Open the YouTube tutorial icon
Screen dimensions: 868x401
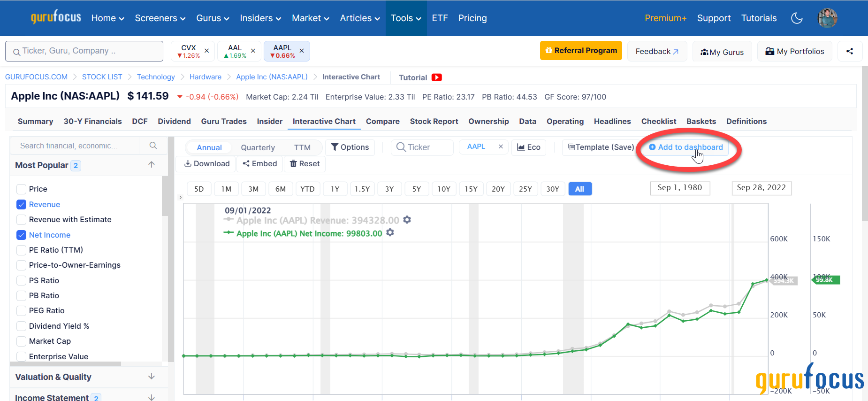(x=437, y=77)
